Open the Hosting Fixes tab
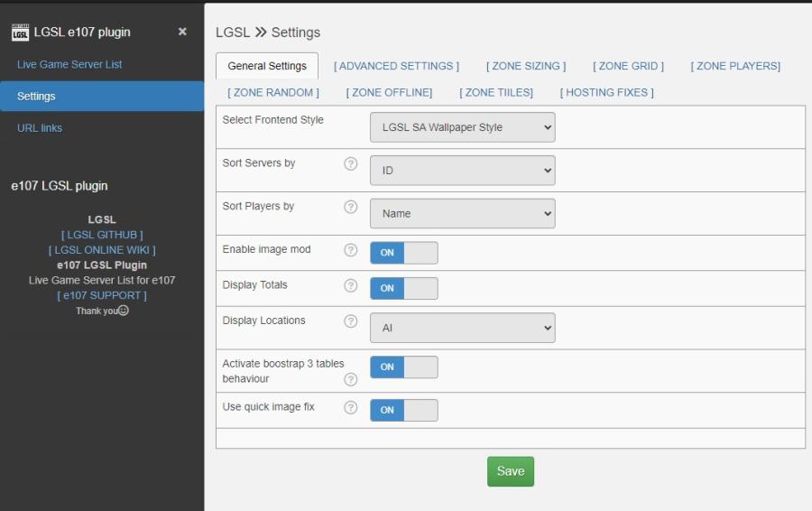812x511 pixels. 607,93
